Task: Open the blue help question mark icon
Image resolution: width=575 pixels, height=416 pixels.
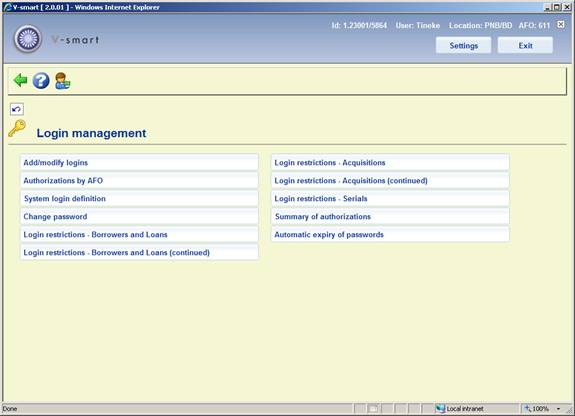Action: pyautogui.click(x=41, y=81)
